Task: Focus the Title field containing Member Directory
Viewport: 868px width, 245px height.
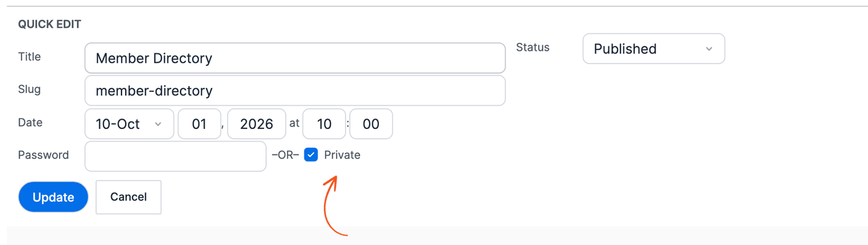Action: click(295, 58)
